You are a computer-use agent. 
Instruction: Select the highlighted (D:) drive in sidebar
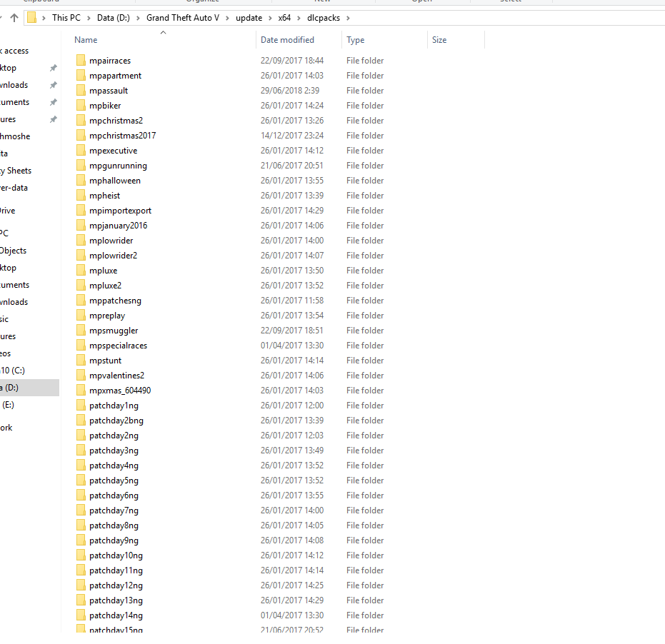[x=30, y=388]
